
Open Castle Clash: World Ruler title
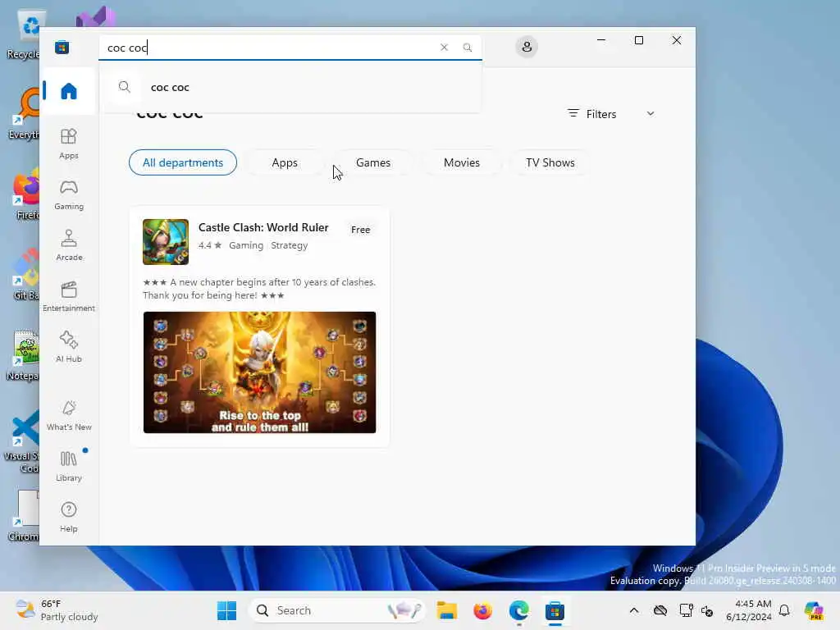[263, 227]
